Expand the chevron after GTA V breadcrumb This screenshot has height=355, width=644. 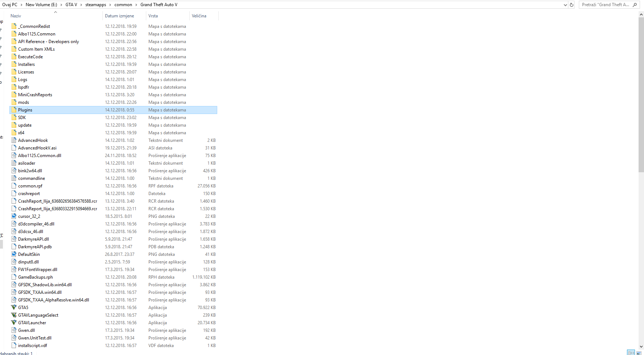tap(81, 5)
